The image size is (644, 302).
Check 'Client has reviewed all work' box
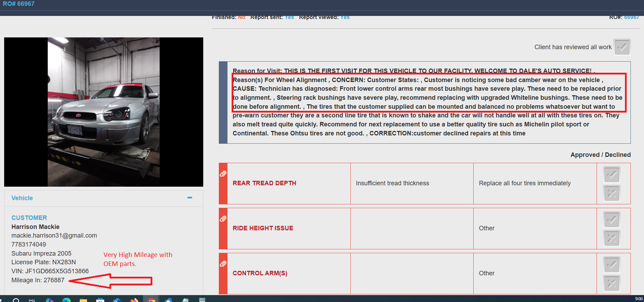(x=622, y=47)
